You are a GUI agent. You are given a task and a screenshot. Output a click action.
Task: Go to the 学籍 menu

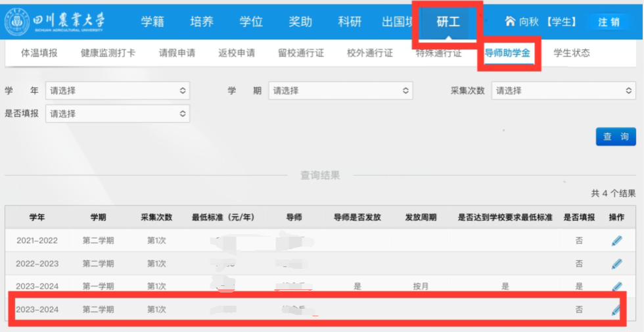(152, 22)
